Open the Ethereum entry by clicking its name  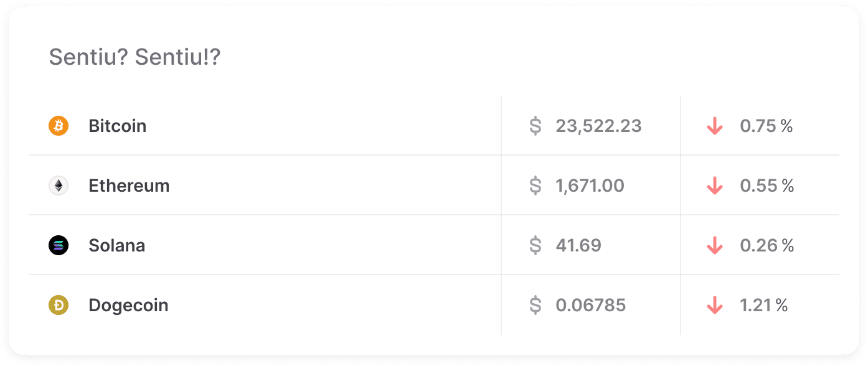pyautogui.click(x=128, y=185)
